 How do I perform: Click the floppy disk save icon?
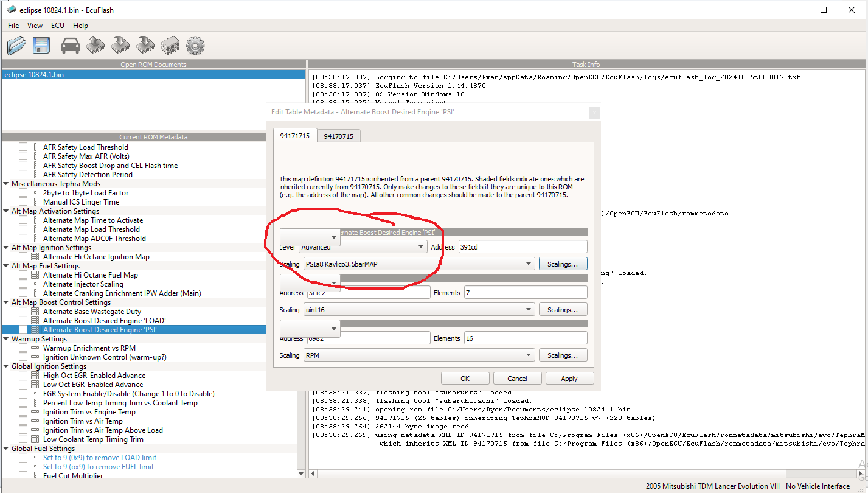[x=41, y=46]
